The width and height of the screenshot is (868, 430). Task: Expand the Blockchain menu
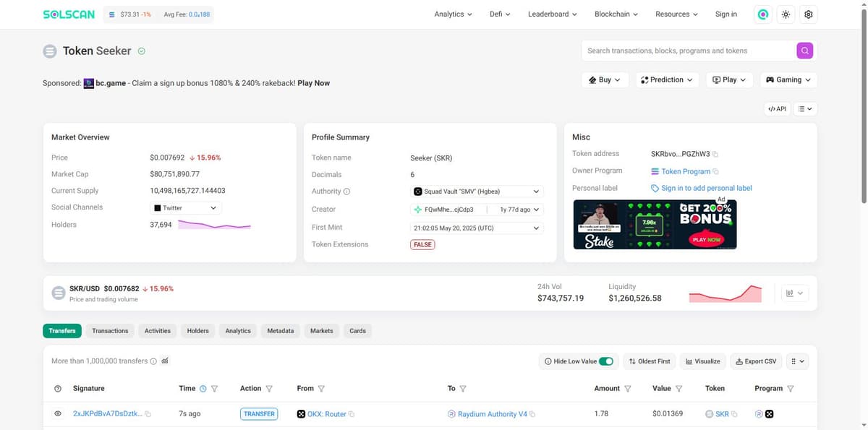click(616, 14)
